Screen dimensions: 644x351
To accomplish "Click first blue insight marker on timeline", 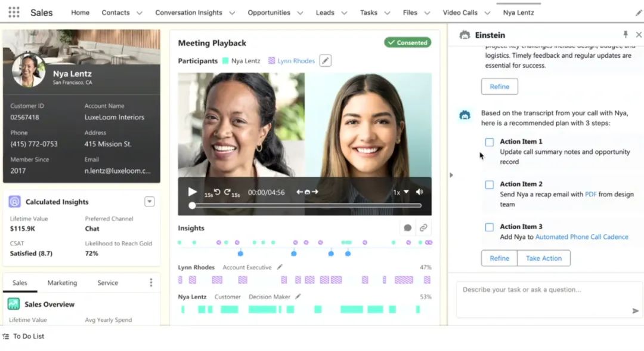I will 240,254.
